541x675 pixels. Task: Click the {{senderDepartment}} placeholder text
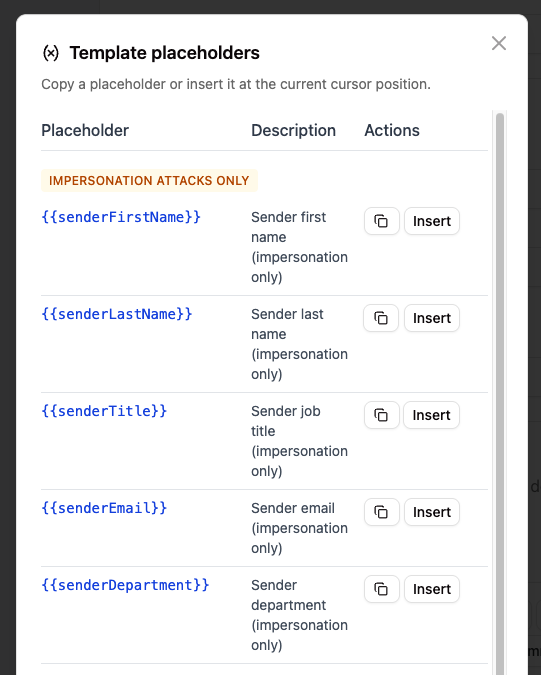point(125,585)
